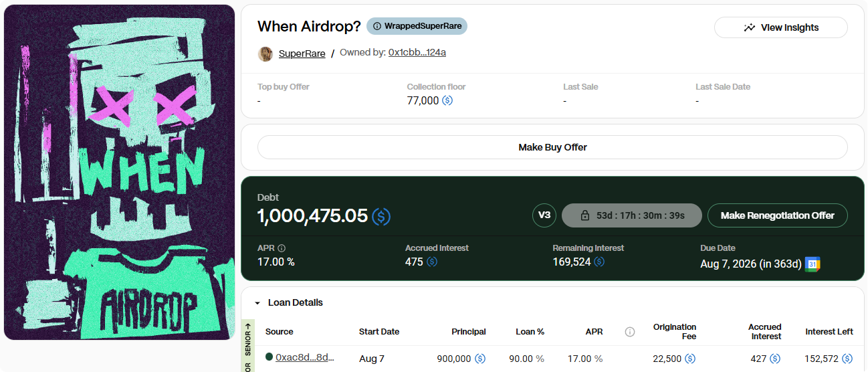Viewport: 868px width, 372px height.
Task: Click the info icon in loan table header
Action: [629, 332]
